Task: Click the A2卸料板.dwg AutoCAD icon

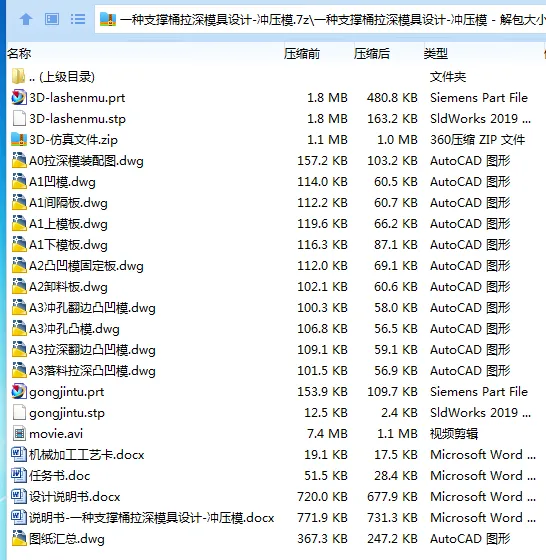Action: tap(19, 286)
